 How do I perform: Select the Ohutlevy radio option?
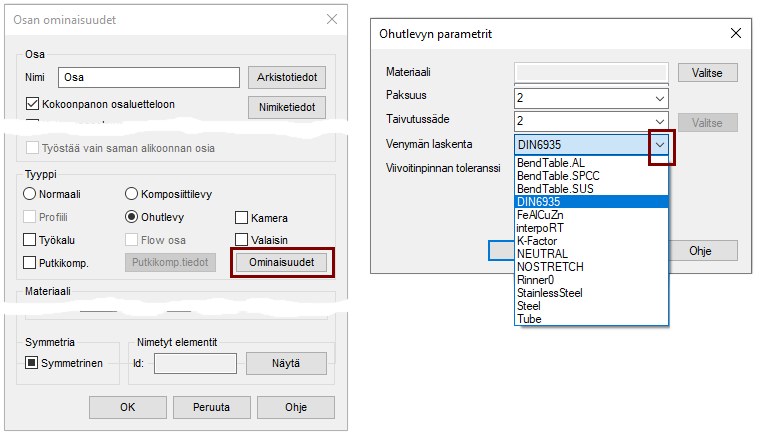click(x=132, y=217)
